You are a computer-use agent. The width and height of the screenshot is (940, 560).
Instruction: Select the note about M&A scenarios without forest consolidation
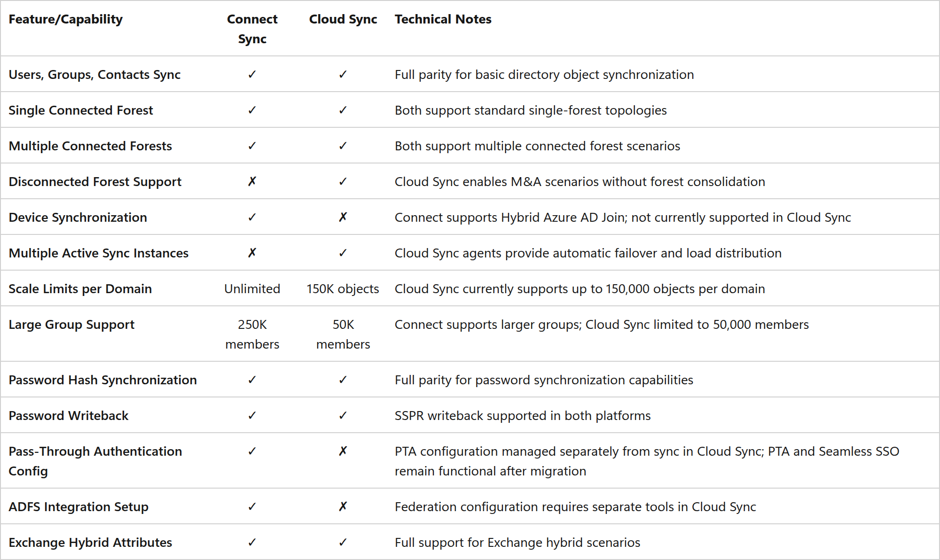click(580, 182)
